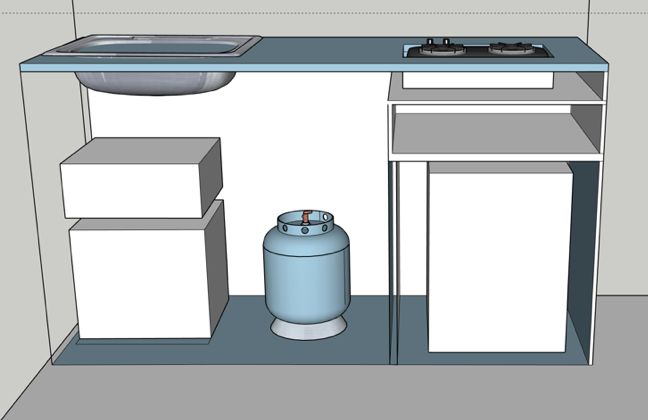Select the white base ring of the cylinder
Viewport: 648px width, 420px height.
tap(307, 329)
